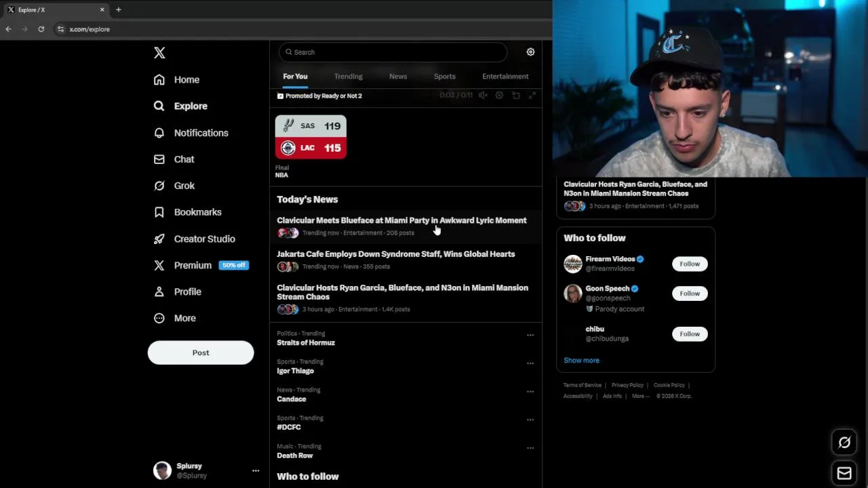
Task: Click the Splursy profile avatar
Action: tap(162, 470)
